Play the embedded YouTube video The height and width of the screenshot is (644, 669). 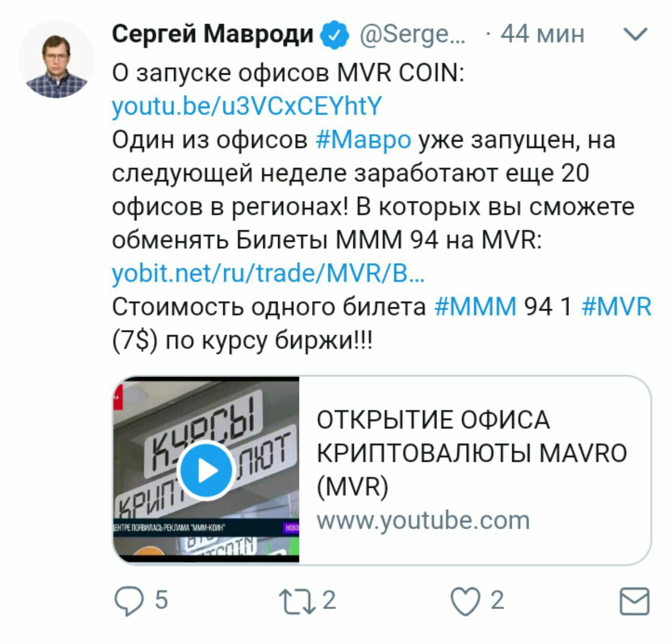[206, 471]
